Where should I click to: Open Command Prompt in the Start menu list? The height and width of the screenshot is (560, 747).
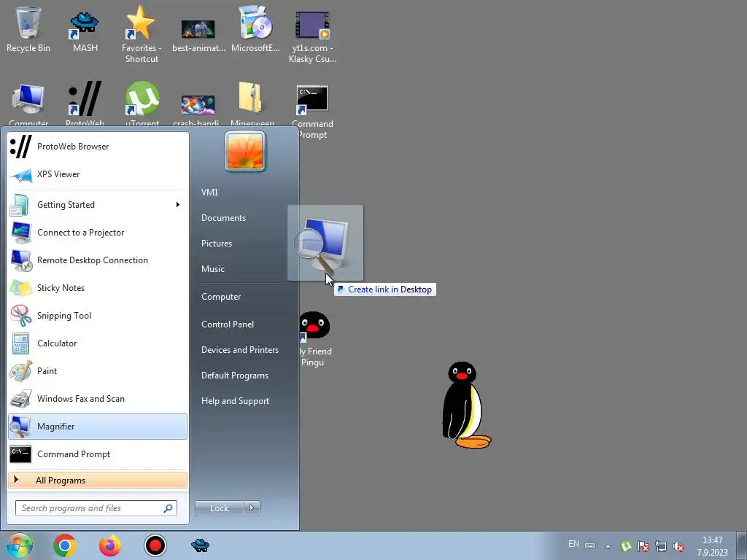tap(98, 454)
